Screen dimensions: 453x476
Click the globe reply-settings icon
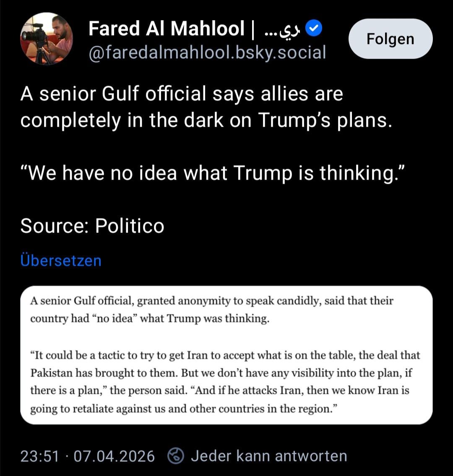pos(176,456)
